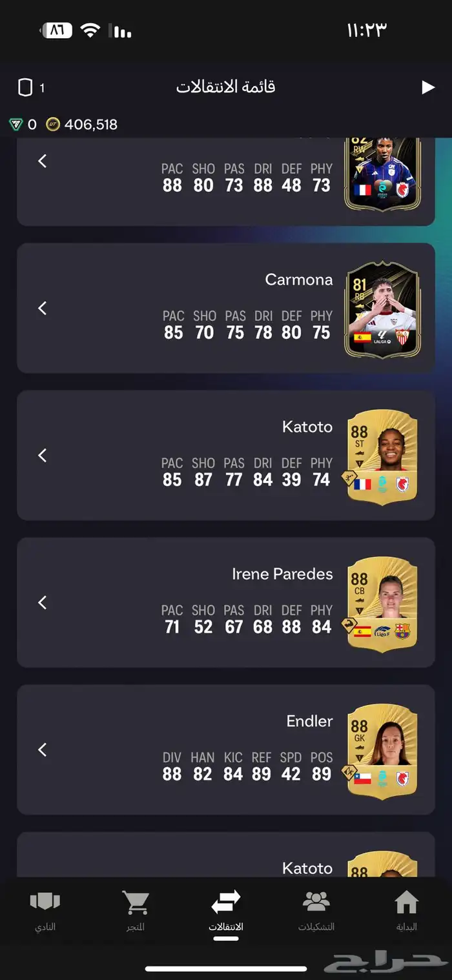Select the Endler 88 GK card
The width and height of the screenshot is (452, 980).
(381, 750)
